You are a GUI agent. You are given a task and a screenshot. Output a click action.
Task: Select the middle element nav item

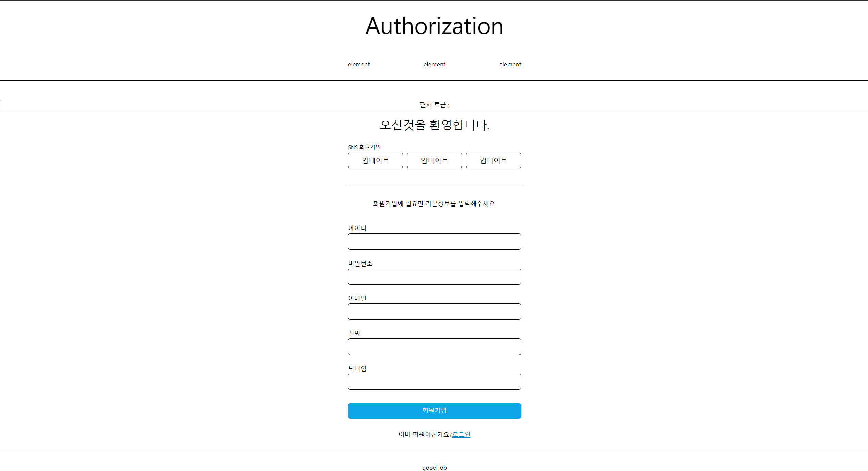pos(434,64)
